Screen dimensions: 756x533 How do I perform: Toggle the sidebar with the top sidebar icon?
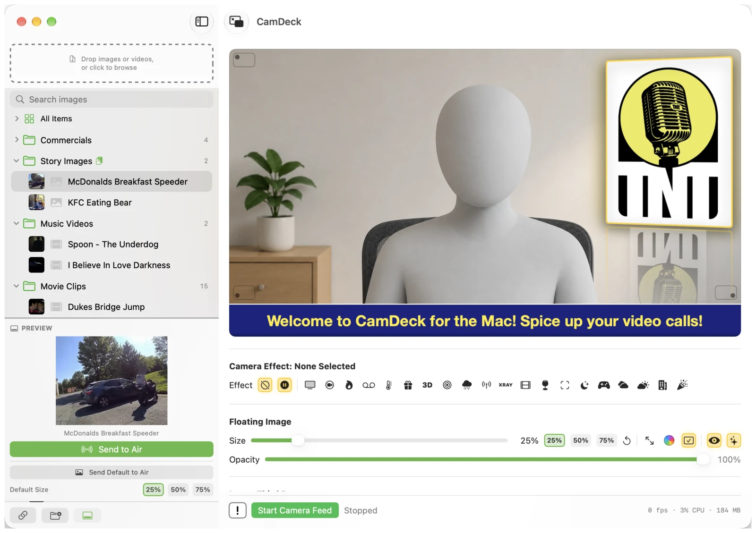pos(202,22)
